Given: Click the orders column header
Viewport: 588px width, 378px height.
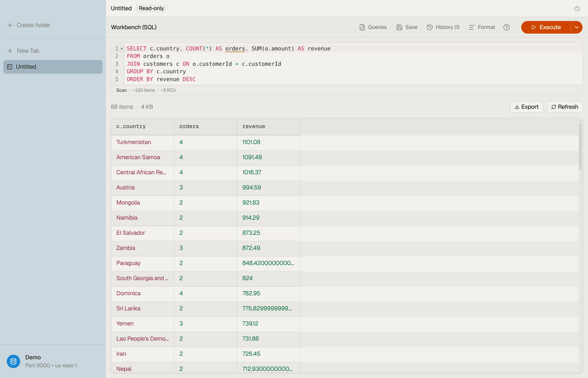Looking at the screenshot, I should pyautogui.click(x=205, y=126).
